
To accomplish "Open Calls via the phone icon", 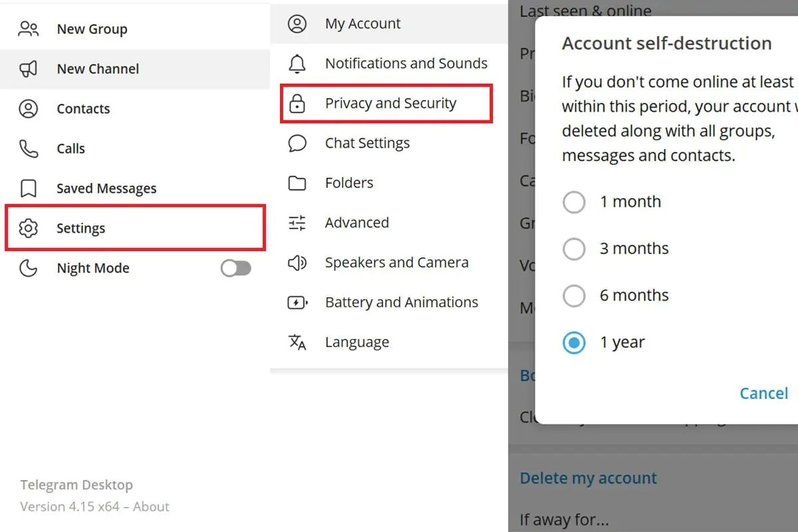I will click(x=29, y=148).
